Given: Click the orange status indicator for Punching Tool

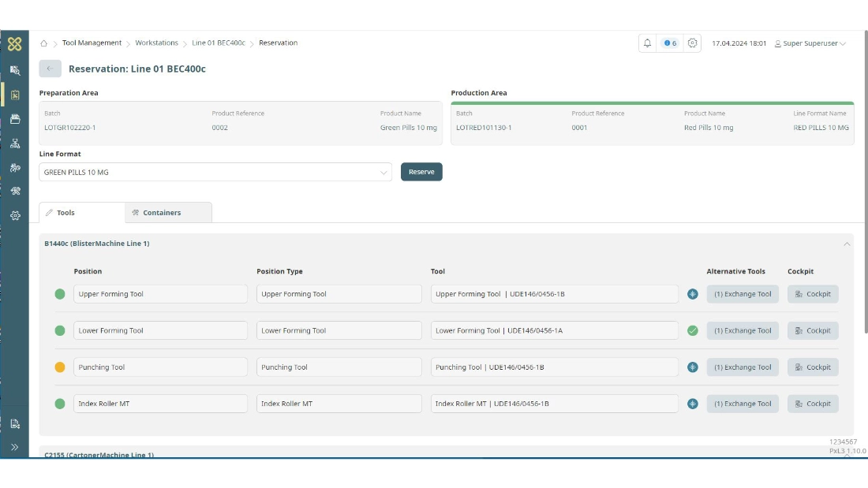Looking at the screenshot, I should 59,367.
